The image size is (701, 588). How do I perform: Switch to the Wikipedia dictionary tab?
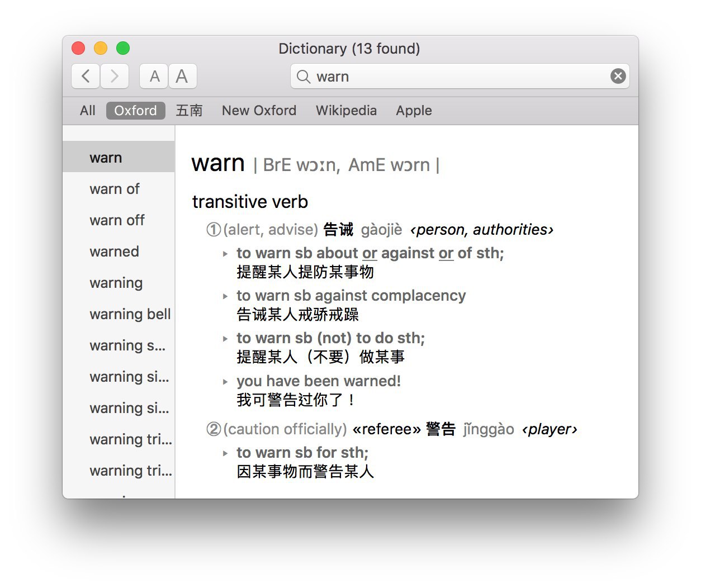tap(346, 111)
